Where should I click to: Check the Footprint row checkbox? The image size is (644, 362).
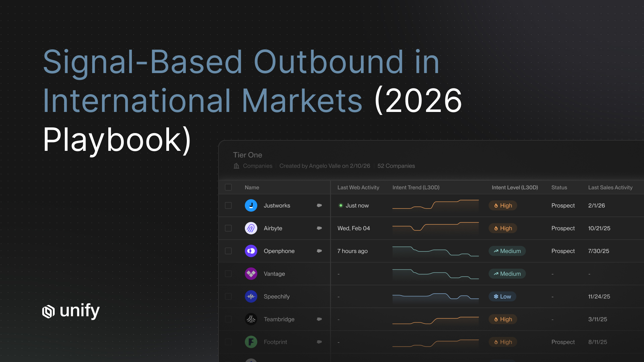point(228,342)
